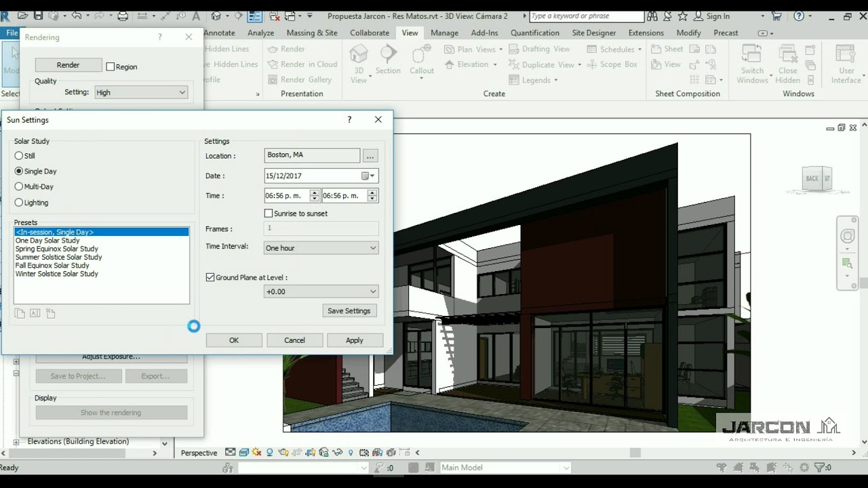868x488 pixels.
Task: Open the ground plane level +0.00 dropdown
Action: click(x=321, y=291)
